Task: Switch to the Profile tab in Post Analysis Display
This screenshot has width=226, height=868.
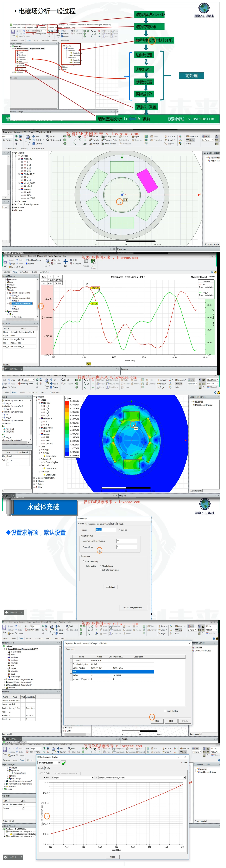Action: click(x=48, y=768)
